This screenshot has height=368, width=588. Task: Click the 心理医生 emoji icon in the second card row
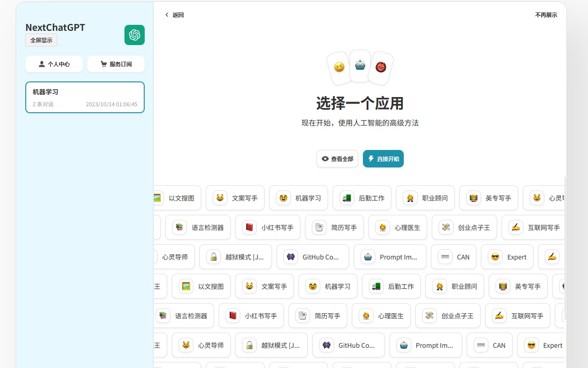pos(383,228)
